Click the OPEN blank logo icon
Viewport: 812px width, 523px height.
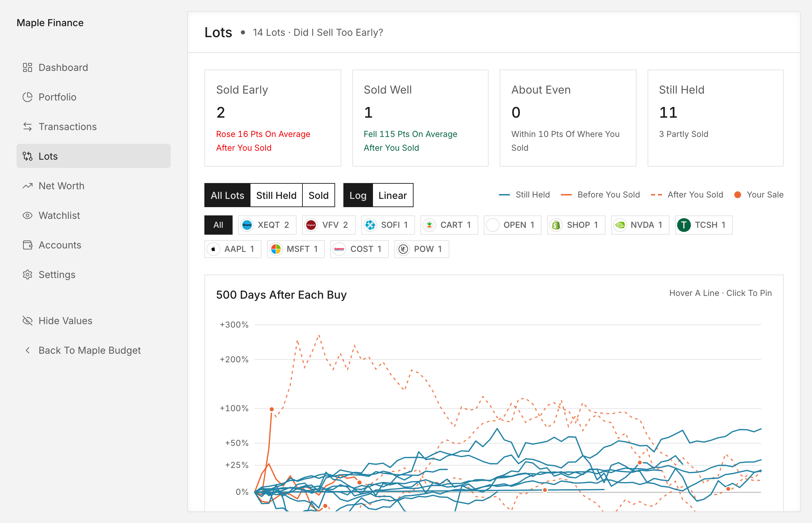(x=493, y=225)
